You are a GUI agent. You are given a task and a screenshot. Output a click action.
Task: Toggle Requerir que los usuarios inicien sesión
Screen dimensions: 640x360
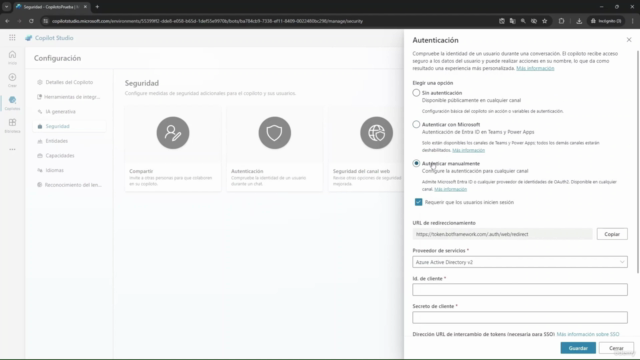coord(418,202)
